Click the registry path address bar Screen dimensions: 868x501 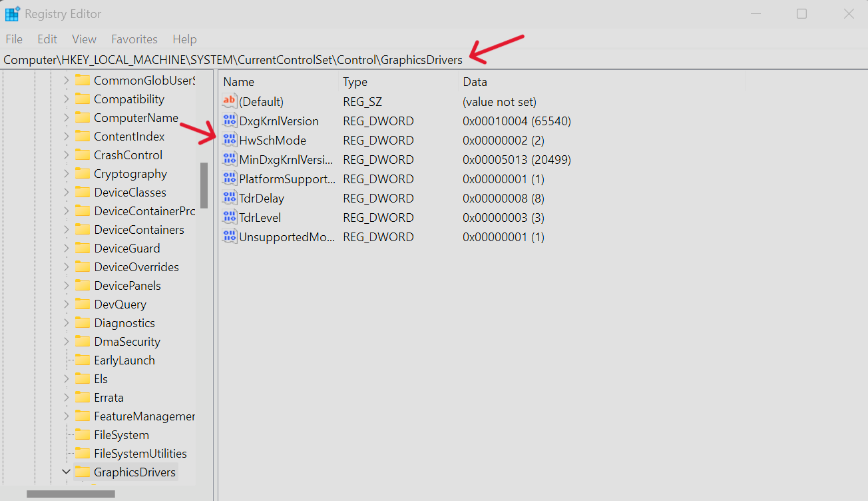(x=434, y=59)
